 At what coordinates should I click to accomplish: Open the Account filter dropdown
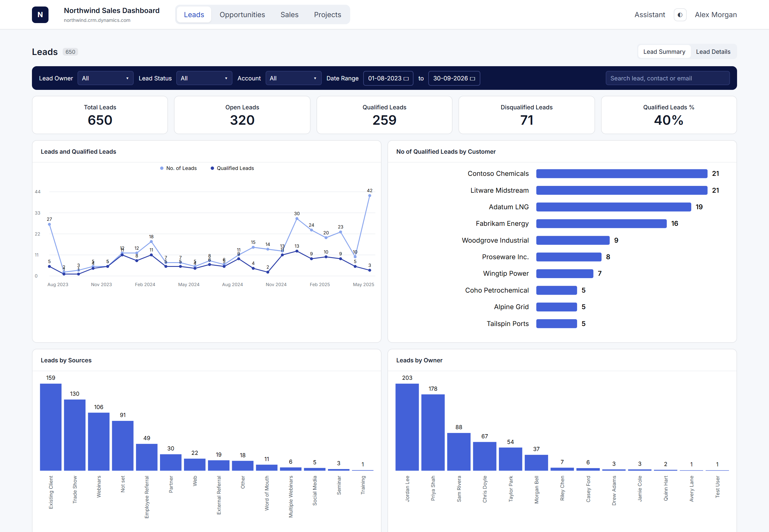(293, 78)
